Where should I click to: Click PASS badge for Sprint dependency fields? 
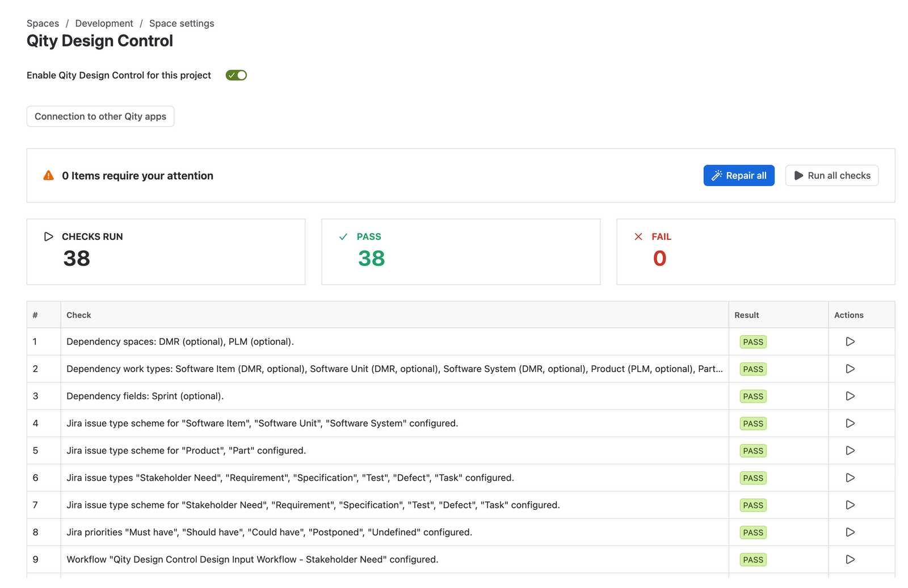point(753,396)
